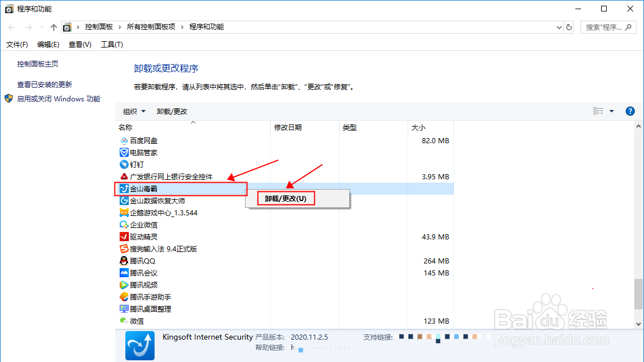Click the 43.9 MB size value
This screenshot has height=362, width=644.
coord(436,237)
